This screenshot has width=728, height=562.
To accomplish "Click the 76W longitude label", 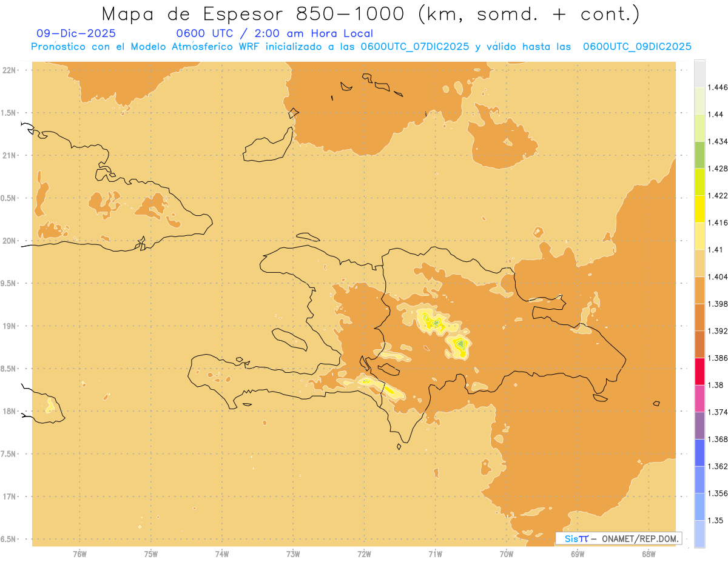I will point(79,554).
